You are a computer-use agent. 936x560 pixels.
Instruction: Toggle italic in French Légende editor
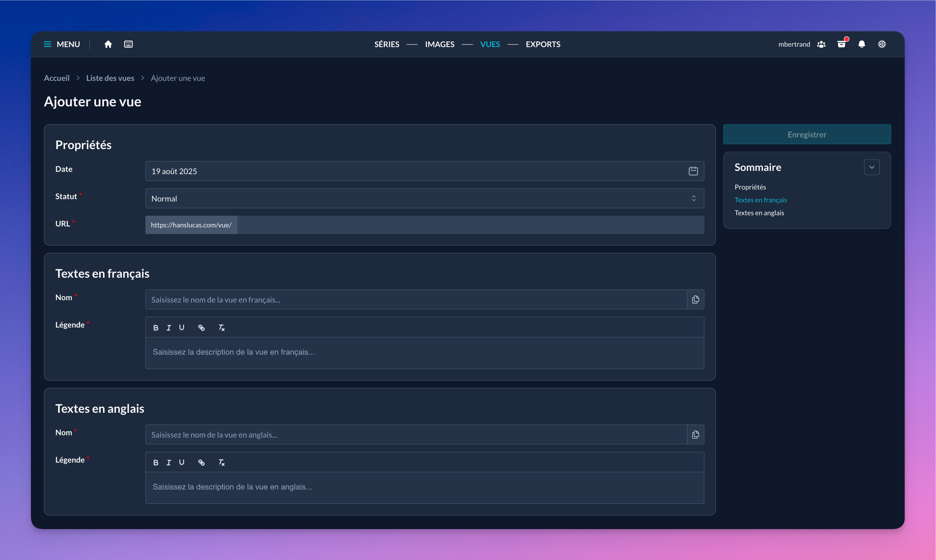[x=169, y=328]
